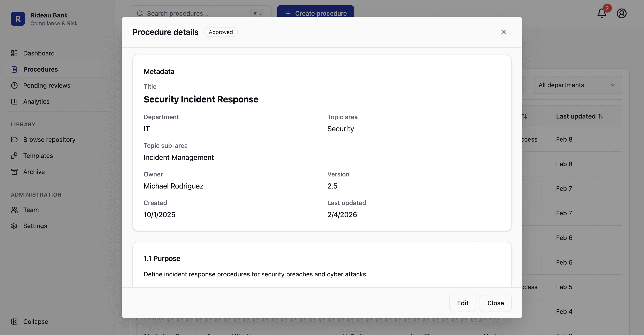644x335 pixels.
Task: Click the Dashboard grid icon
Action: coord(14,53)
